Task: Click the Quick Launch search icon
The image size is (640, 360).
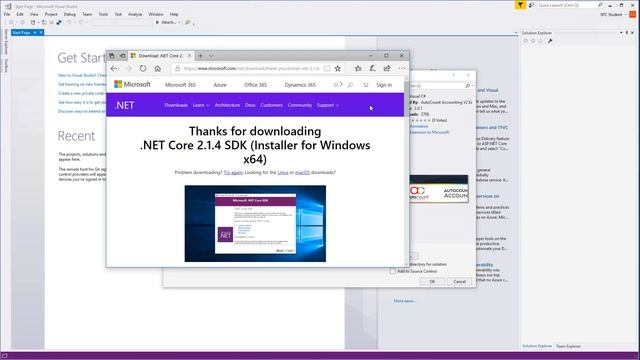Action: (600, 5)
